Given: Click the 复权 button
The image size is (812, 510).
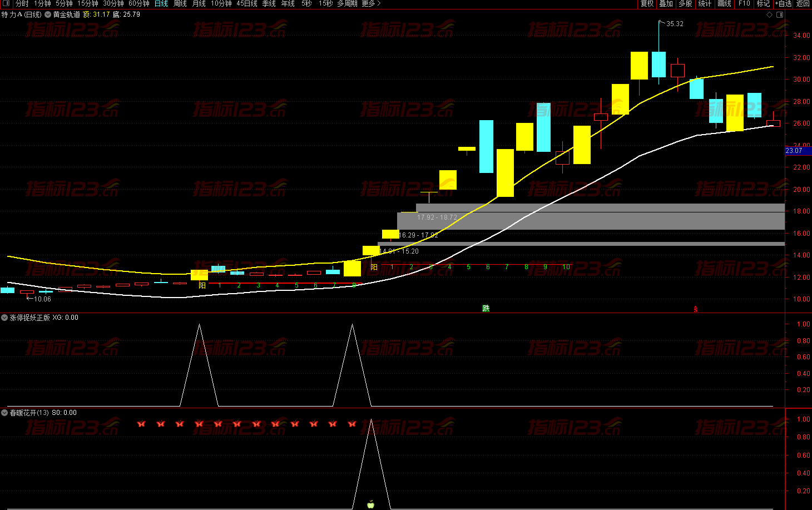Looking at the screenshot, I should (x=647, y=3).
